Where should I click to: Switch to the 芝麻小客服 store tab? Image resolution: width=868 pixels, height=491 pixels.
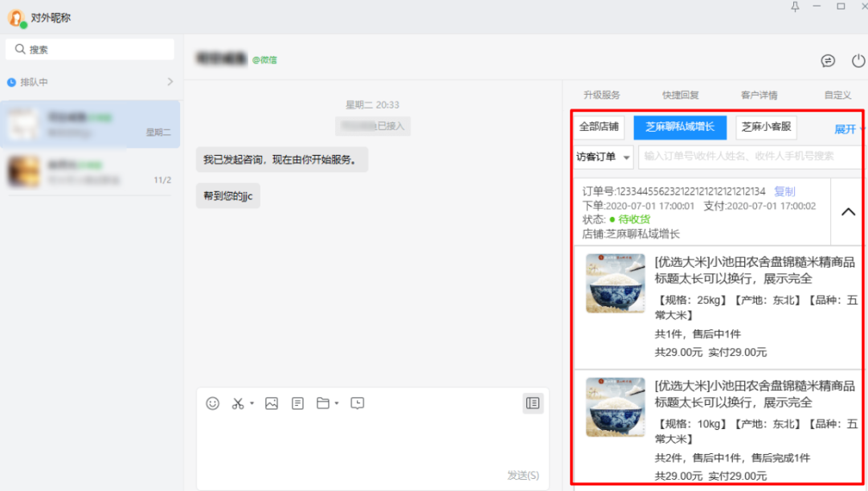(x=765, y=128)
